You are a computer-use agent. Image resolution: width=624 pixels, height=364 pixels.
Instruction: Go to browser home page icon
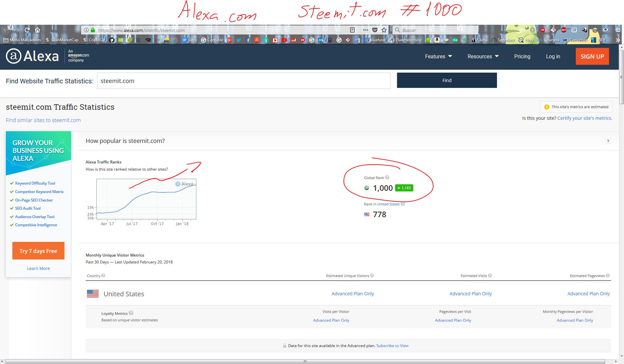tap(37, 30)
